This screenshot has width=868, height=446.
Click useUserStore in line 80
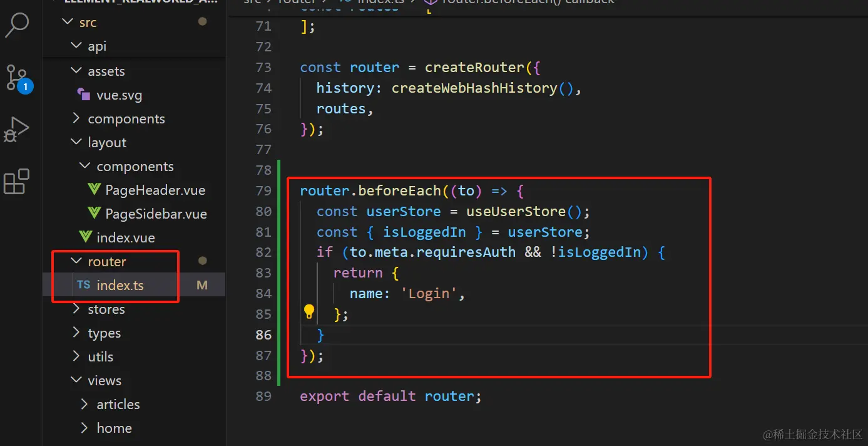click(x=516, y=211)
